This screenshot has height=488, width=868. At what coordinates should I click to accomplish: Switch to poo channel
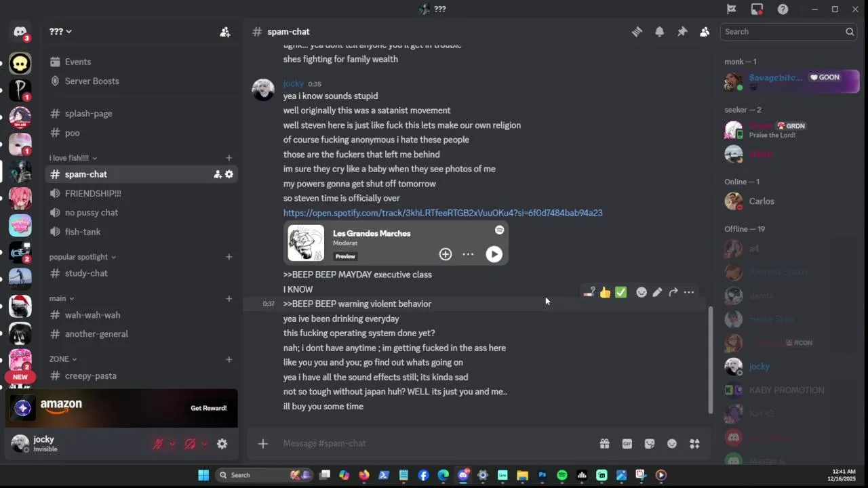[141, 133]
